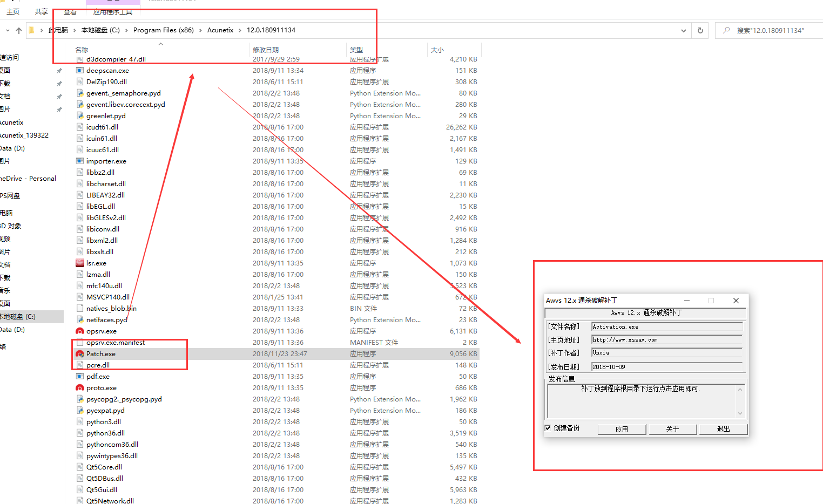823x504 pixels.
Task: Select the pcre.dll file name
Action: pyautogui.click(x=98, y=365)
